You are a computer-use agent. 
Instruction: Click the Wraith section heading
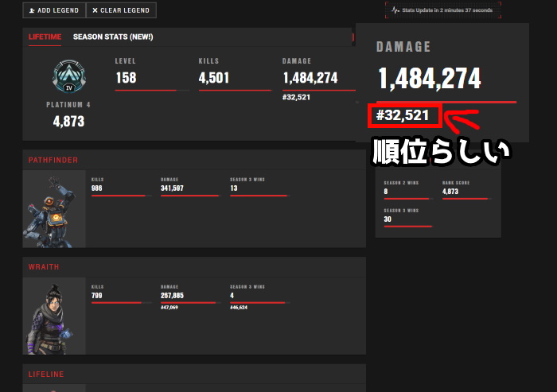tap(44, 267)
